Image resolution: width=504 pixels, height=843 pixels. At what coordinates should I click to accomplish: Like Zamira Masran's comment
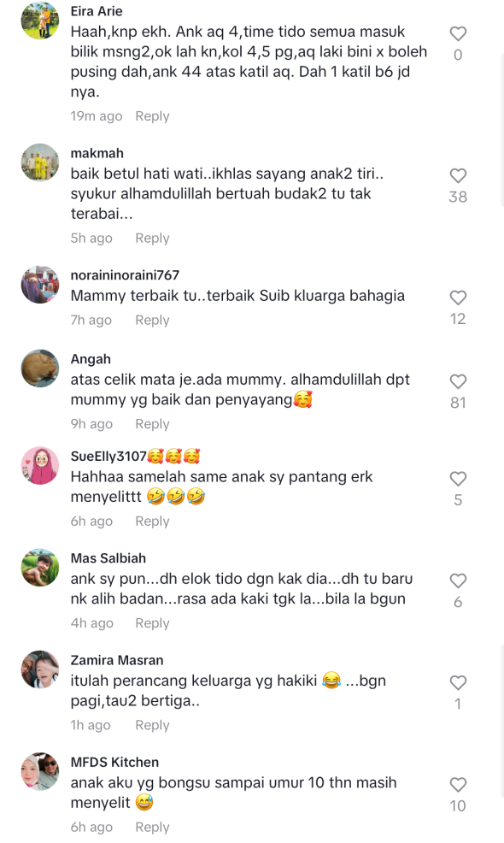click(x=458, y=683)
